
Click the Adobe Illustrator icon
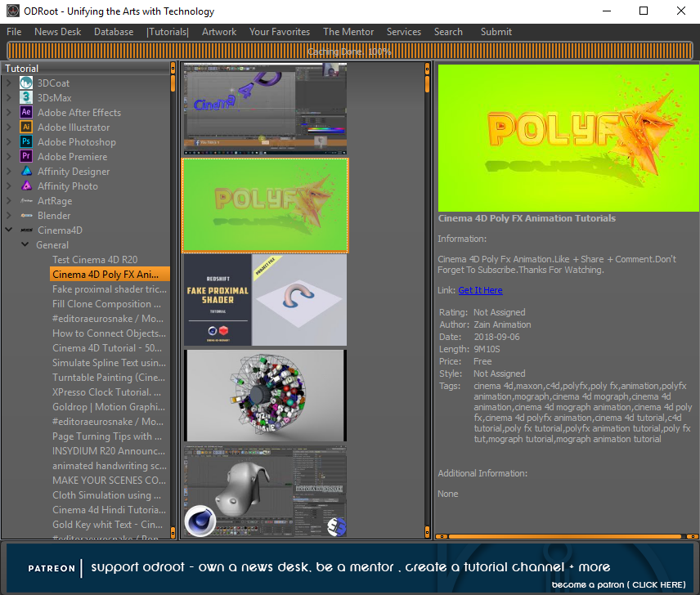[x=26, y=127]
